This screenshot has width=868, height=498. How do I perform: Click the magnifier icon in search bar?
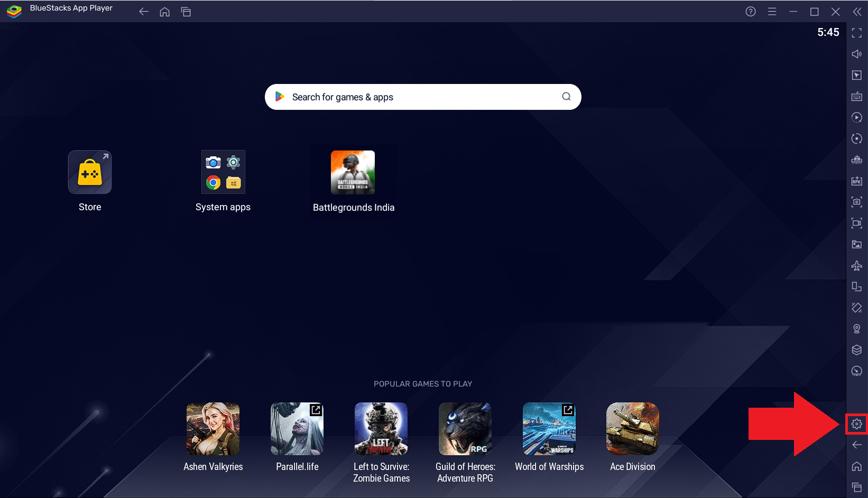pyautogui.click(x=566, y=97)
